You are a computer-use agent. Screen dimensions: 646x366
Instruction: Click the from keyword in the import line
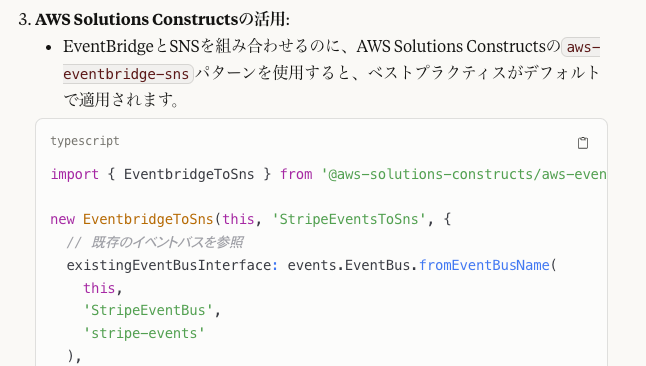pos(296,174)
